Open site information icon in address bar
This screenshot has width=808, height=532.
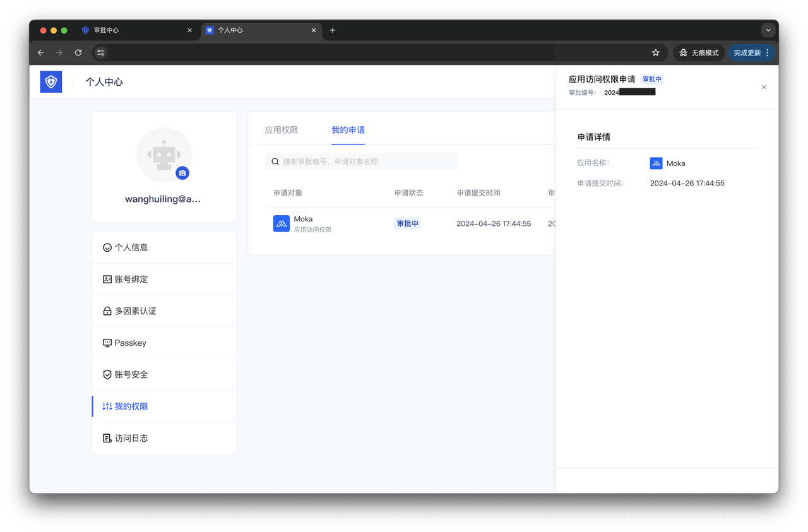tap(101, 53)
